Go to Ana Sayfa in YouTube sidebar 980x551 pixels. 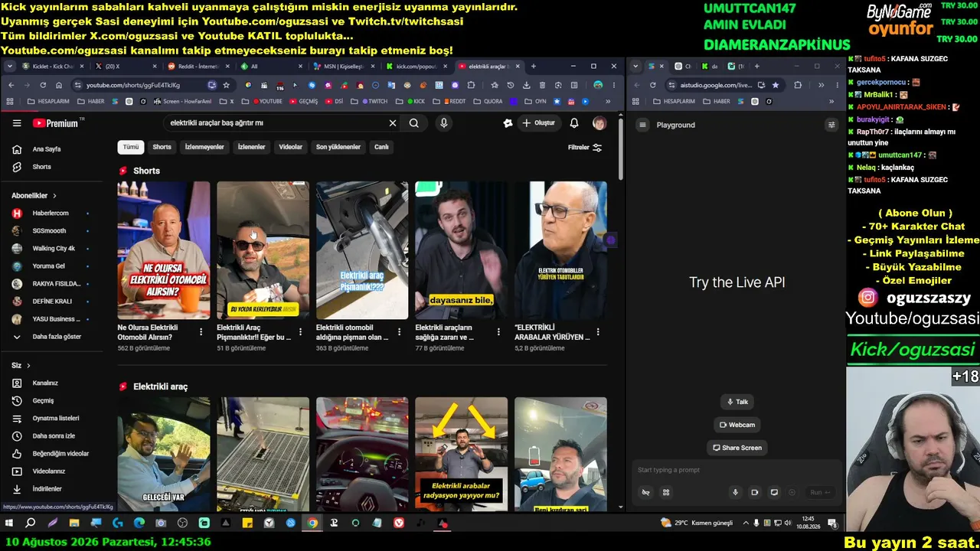51,149
